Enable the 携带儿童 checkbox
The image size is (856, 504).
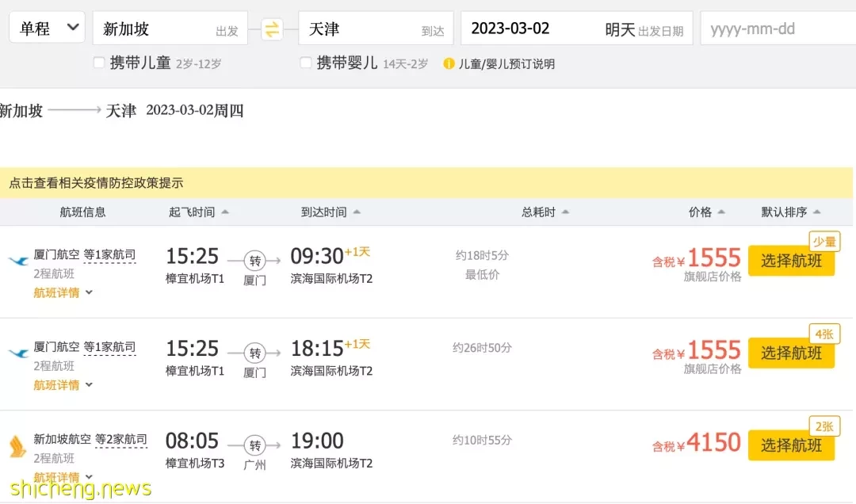point(99,63)
